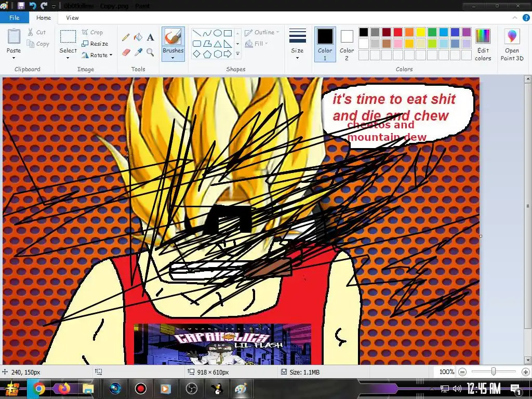
Task: Click the vertical scrollbar down arrow
Action: 528,360
